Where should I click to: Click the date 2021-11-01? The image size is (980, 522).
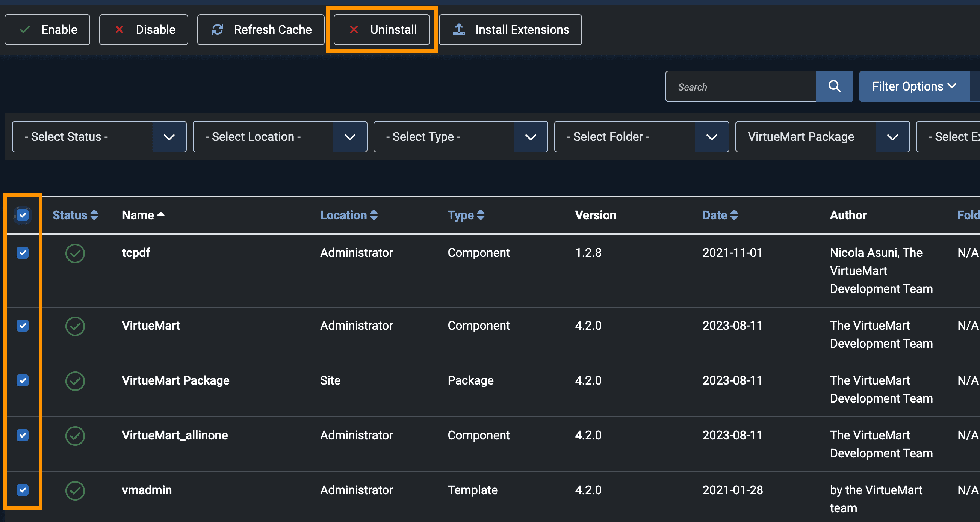pyautogui.click(x=732, y=253)
